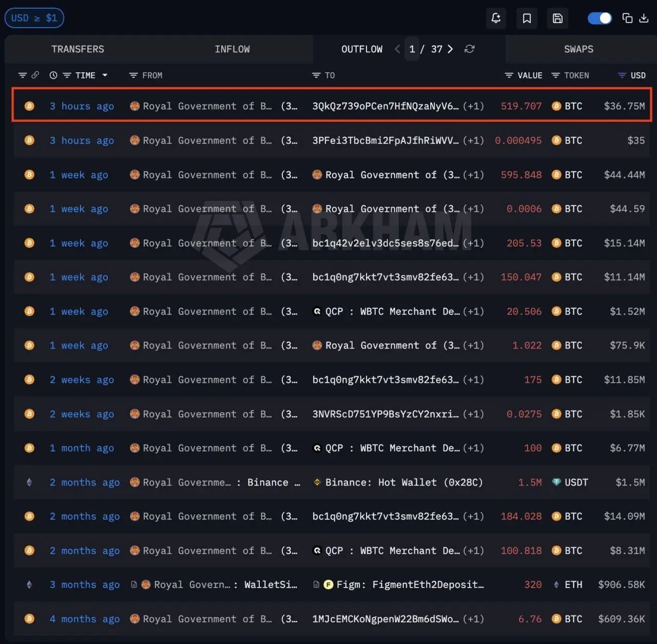Open the FROM column filter
Screen dimensions: 657x644
tap(133, 75)
